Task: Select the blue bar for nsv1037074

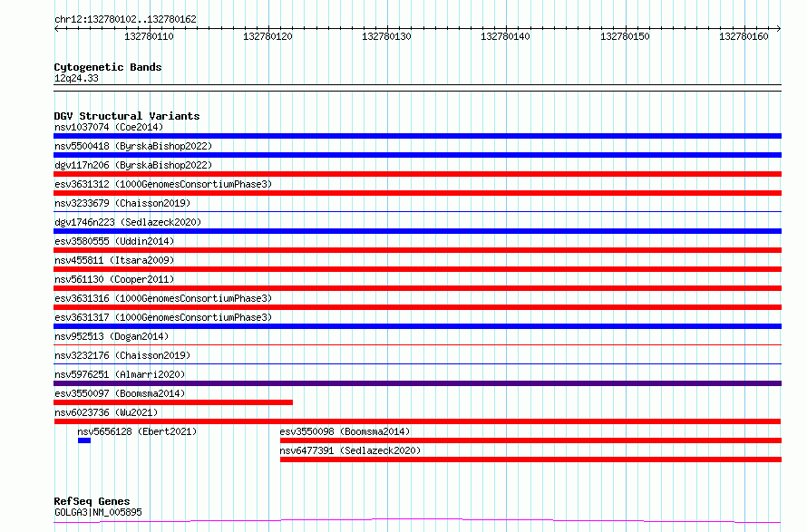Action: coord(417,136)
